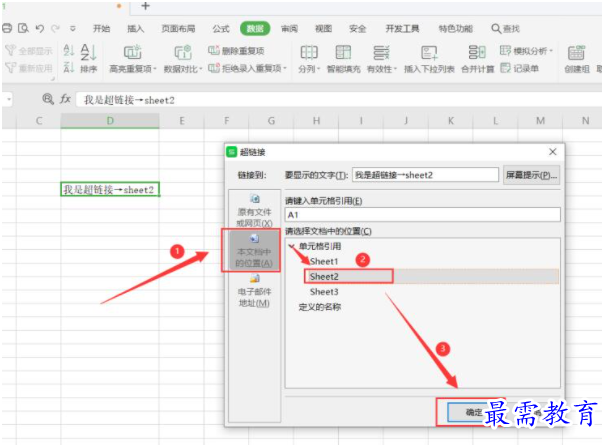Click the print preview icon
This screenshot has width=606, height=445.
click(x=24, y=28)
